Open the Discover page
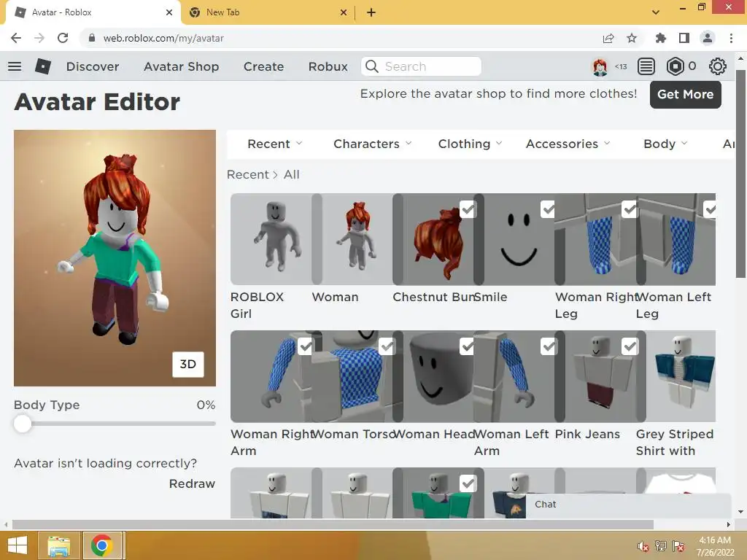This screenshot has height=560, width=747. (x=93, y=66)
